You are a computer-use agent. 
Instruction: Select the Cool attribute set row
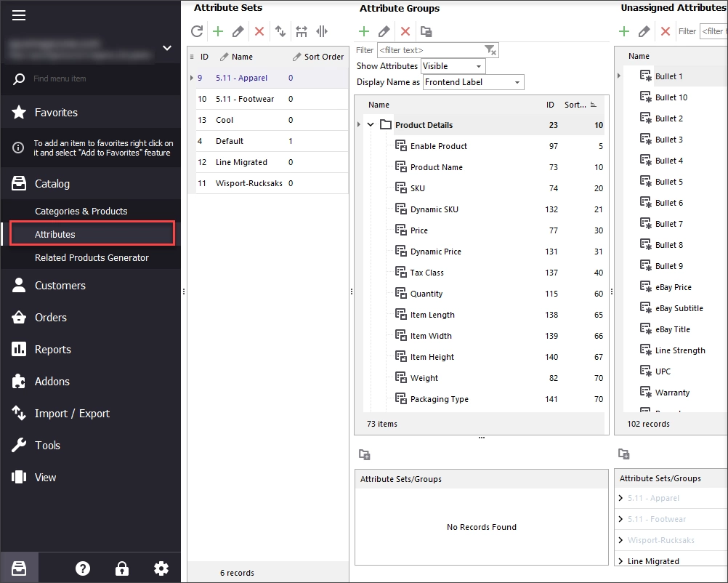point(272,120)
